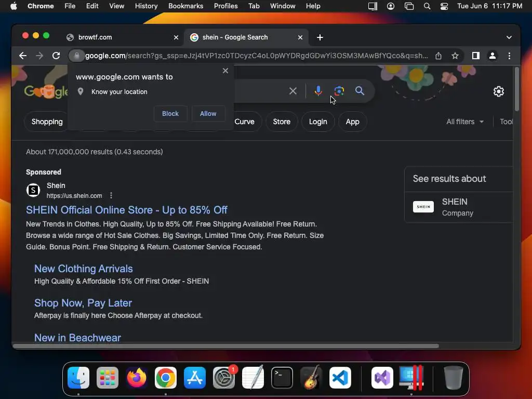The image size is (532, 399).
Task: Dismiss the location permission popup
Action: tap(225, 71)
